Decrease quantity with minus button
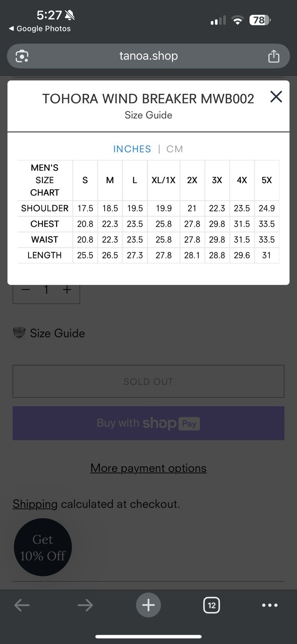This screenshot has height=644, width=297. [25, 289]
